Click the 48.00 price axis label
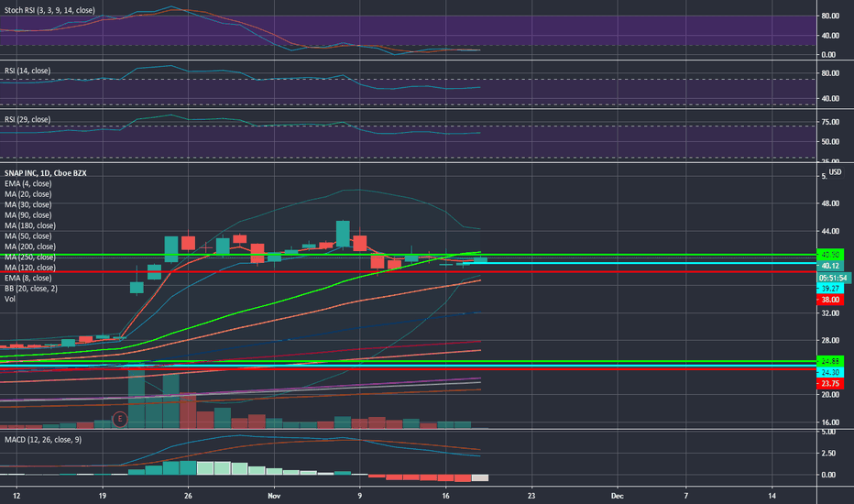 pos(830,203)
